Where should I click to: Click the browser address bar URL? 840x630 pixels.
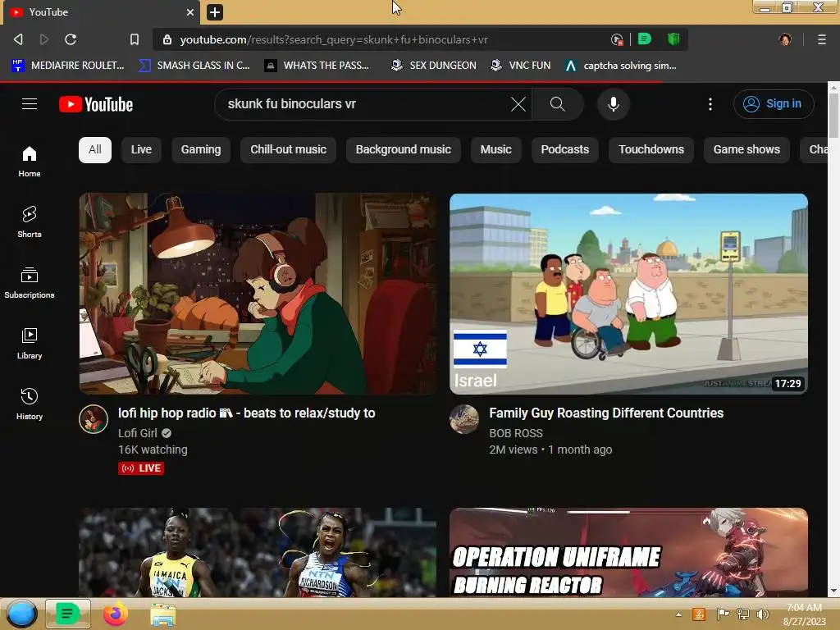334,39
